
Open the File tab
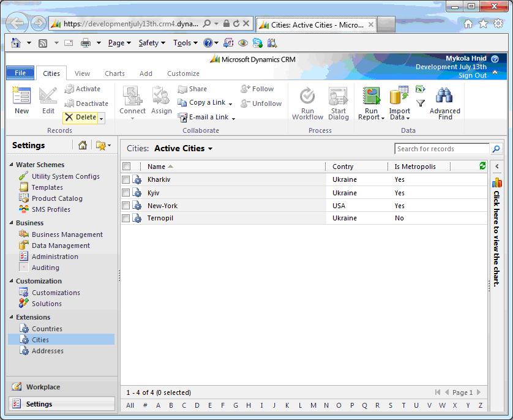click(20, 73)
